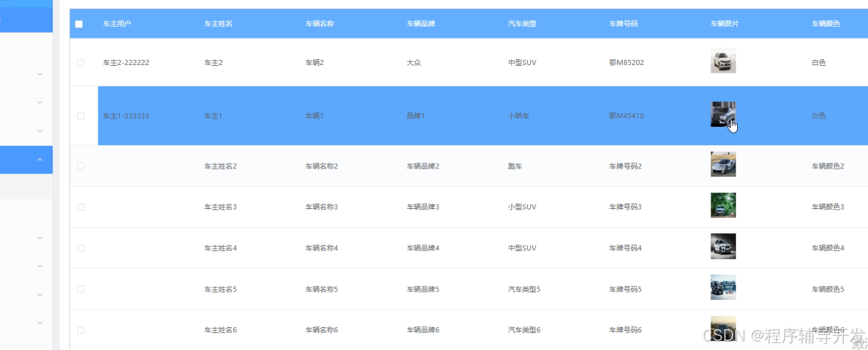This screenshot has height=350, width=868.
Task: Select the checkbox of row 车主姓名2
Action: click(x=81, y=166)
